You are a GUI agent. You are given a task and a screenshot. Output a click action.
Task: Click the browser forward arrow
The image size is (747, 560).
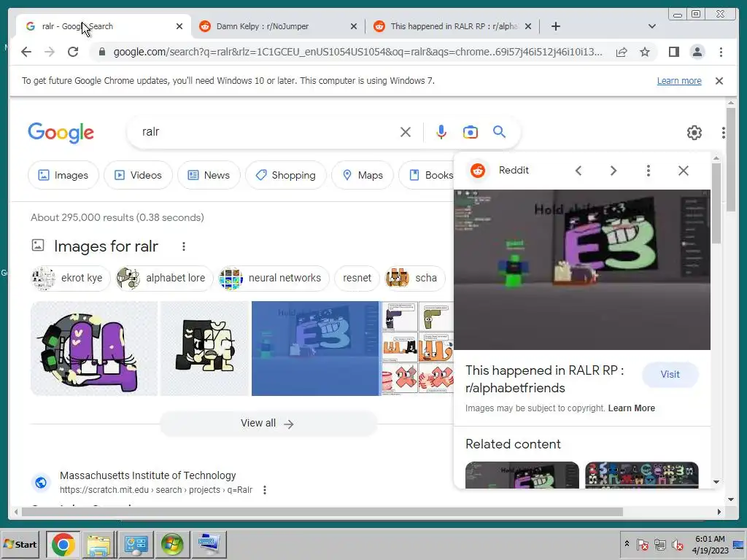point(50,52)
